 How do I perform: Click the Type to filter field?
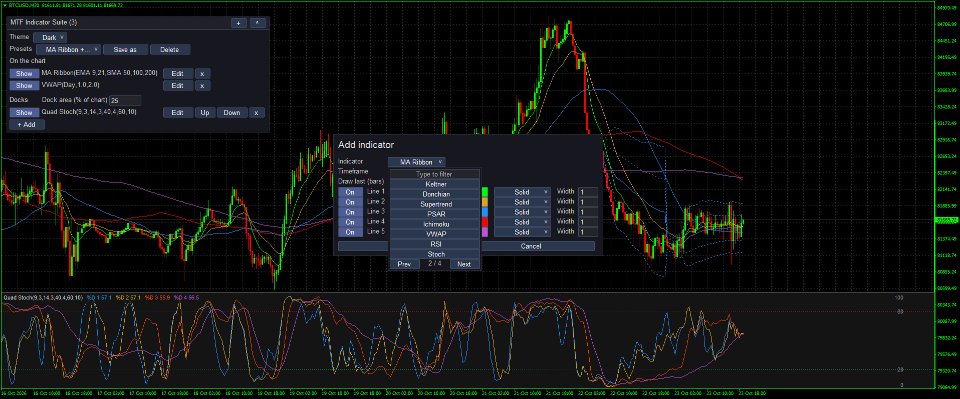434,174
